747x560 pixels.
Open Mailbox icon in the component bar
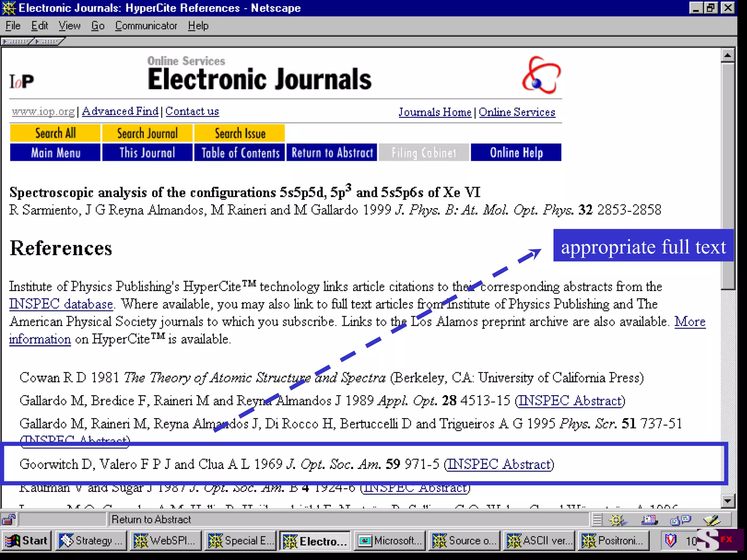click(649, 520)
